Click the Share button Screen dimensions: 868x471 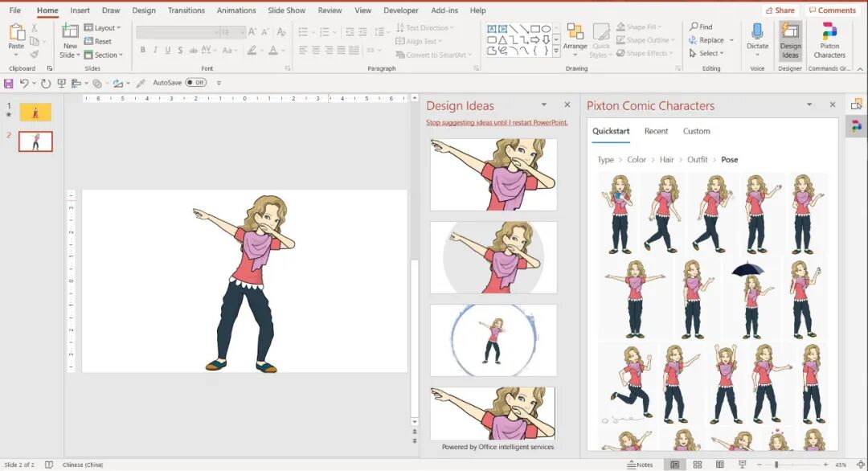780,10
